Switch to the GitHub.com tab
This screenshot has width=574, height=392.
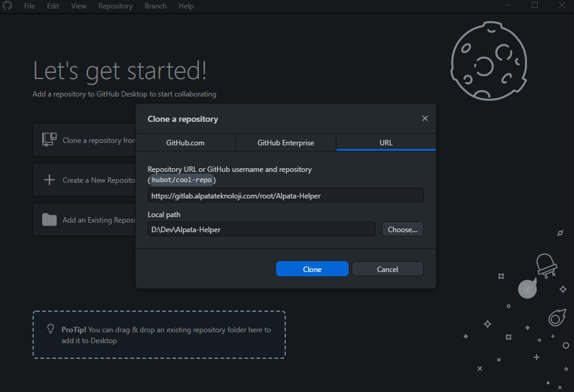(185, 143)
